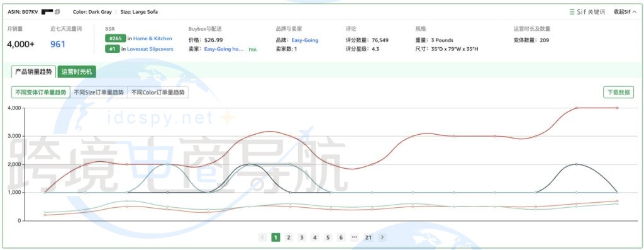Go to page 2 in pagination
Image resolution: width=644 pixels, height=250 pixels.
[x=289, y=237]
